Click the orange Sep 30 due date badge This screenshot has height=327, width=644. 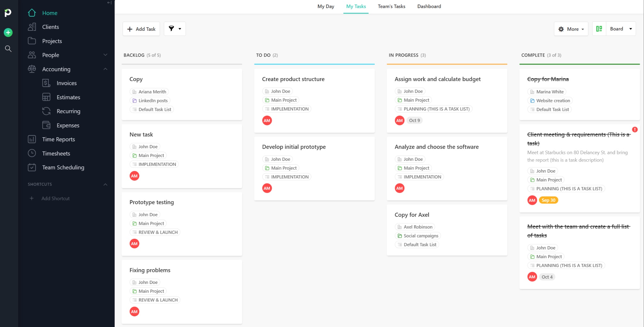pyautogui.click(x=548, y=200)
